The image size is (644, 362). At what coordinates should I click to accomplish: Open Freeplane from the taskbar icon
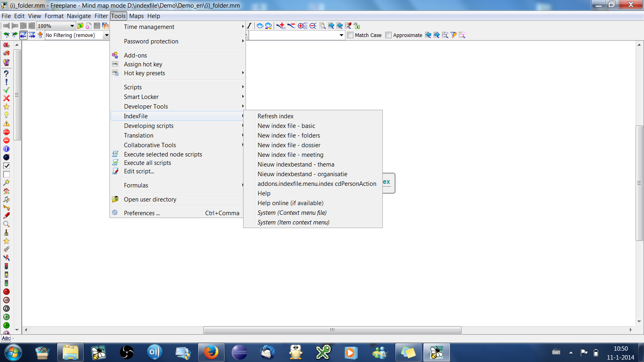[437, 352]
